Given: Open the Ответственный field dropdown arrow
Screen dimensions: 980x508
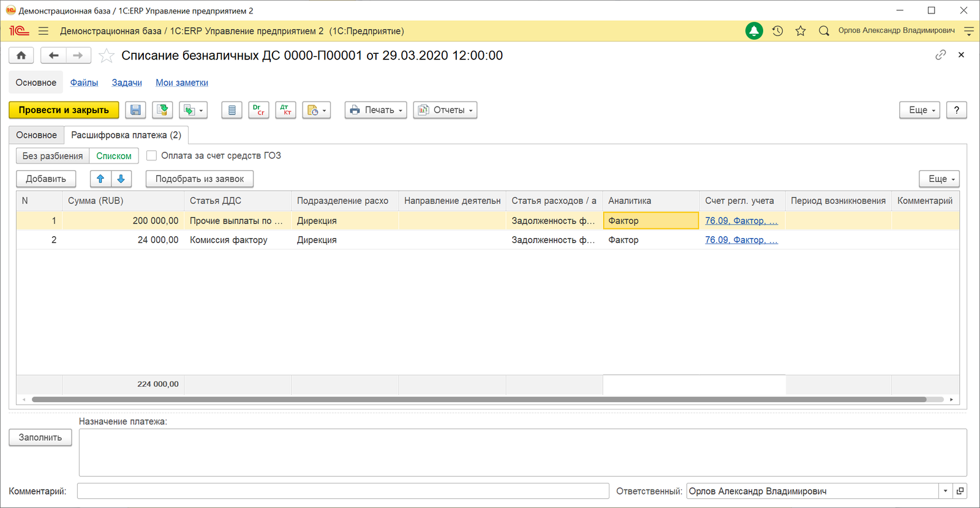Looking at the screenshot, I should pos(946,491).
